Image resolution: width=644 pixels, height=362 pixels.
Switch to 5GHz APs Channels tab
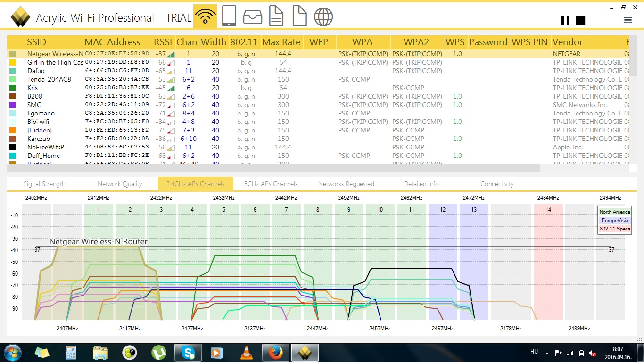click(x=271, y=184)
